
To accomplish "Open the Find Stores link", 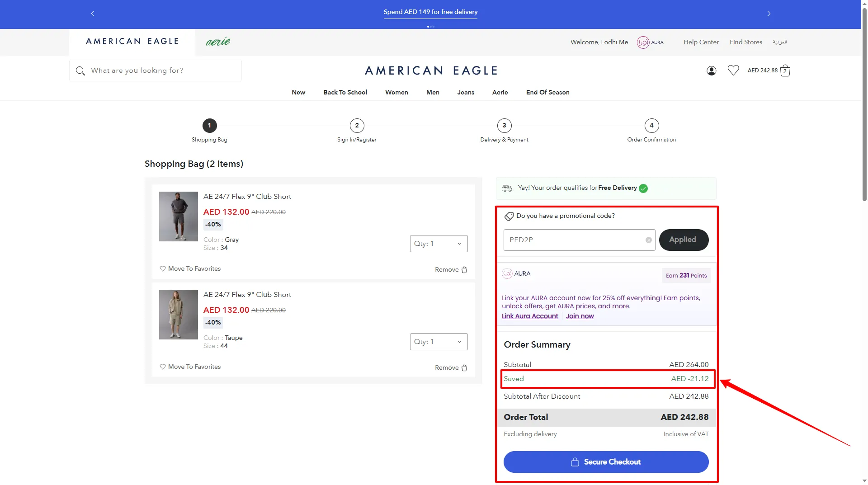I will click(746, 42).
